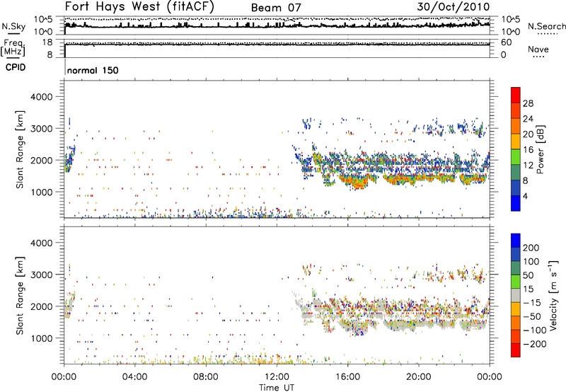Click the gray Velocity segment between -15 and 15
Viewport: 566px width, 392px height.
[516, 295]
